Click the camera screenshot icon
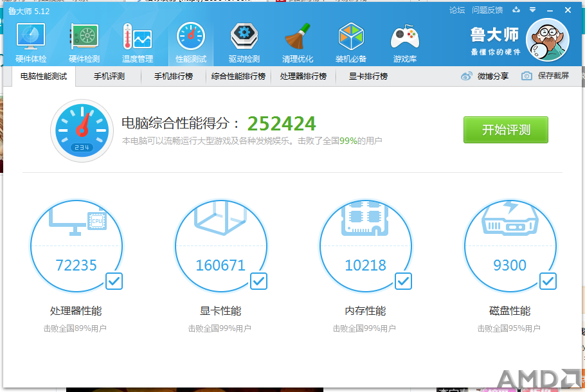 pos(526,76)
